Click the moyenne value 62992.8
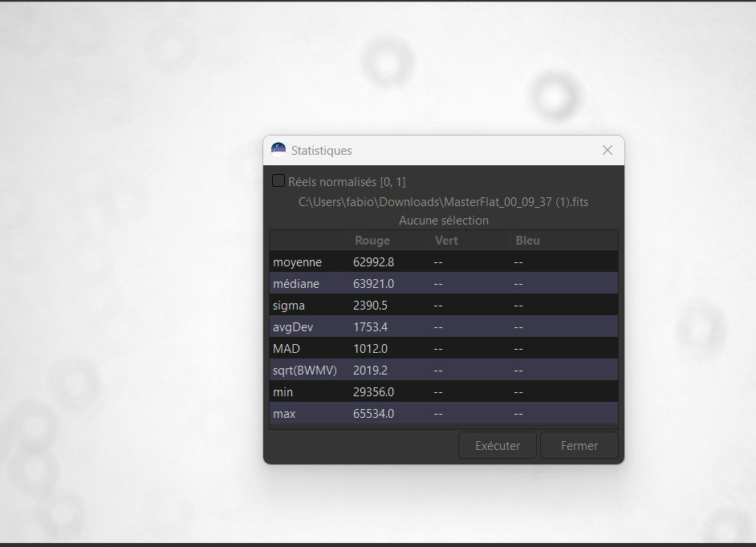The width and height of the screenshot is (756, 547). coord(374,262)
